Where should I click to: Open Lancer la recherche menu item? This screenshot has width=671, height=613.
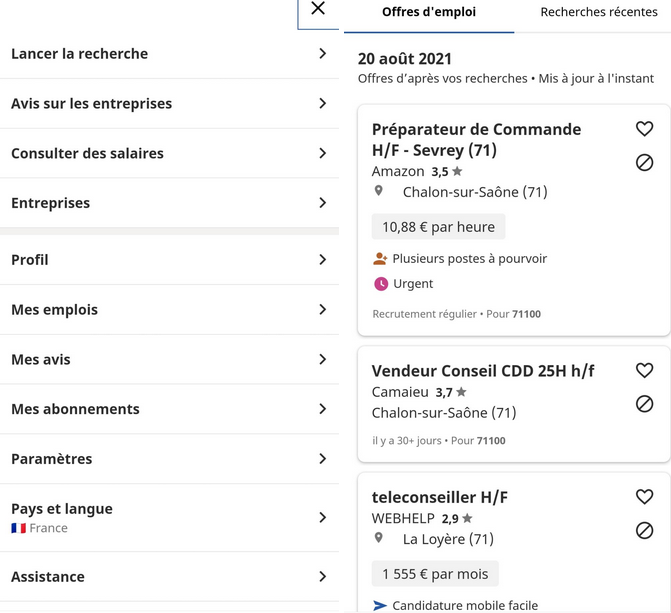[169, 54]
